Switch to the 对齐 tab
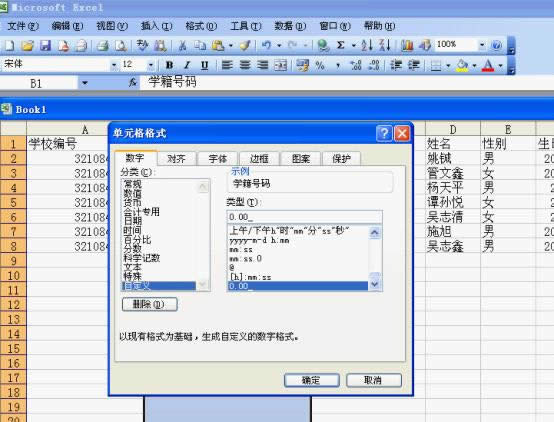The width and height of the screenshot is (554, 422). pyautogui.click(x=176, y=159)
